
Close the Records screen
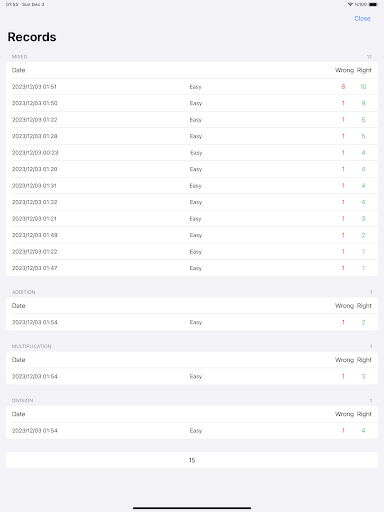click(x=362, y=19)
